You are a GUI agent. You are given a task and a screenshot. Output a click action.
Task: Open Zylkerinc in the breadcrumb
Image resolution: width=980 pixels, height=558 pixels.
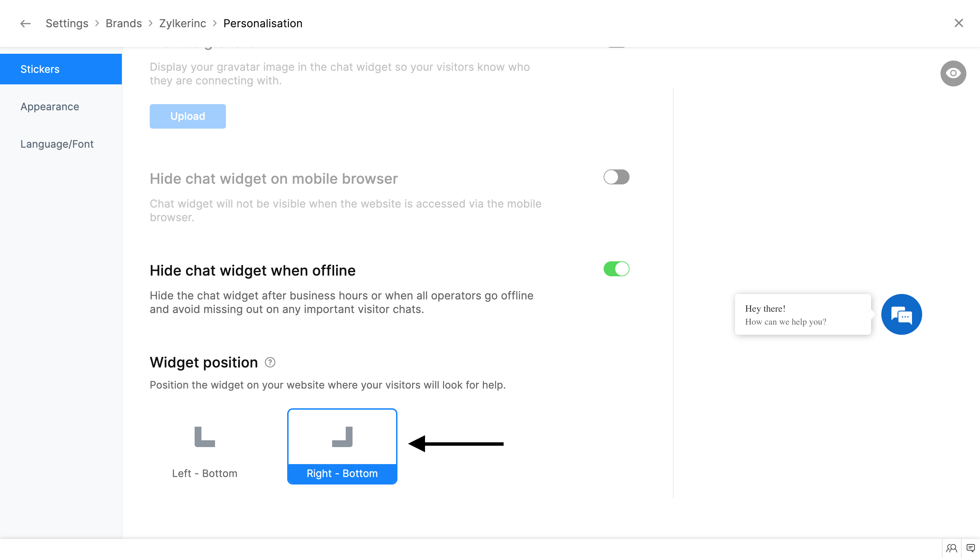[182, 23]
